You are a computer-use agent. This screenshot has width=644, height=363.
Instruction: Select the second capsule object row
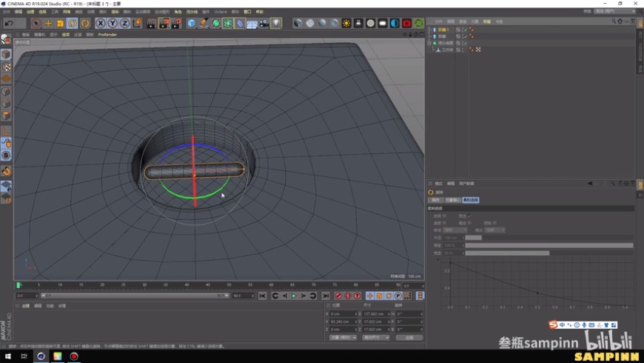pos(441,36)
